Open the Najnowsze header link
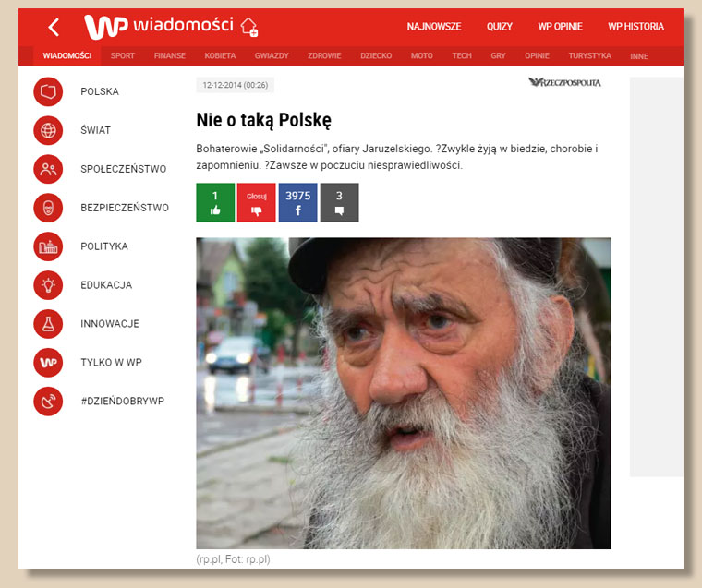The image size is (702, 588). tap(434, 27)
